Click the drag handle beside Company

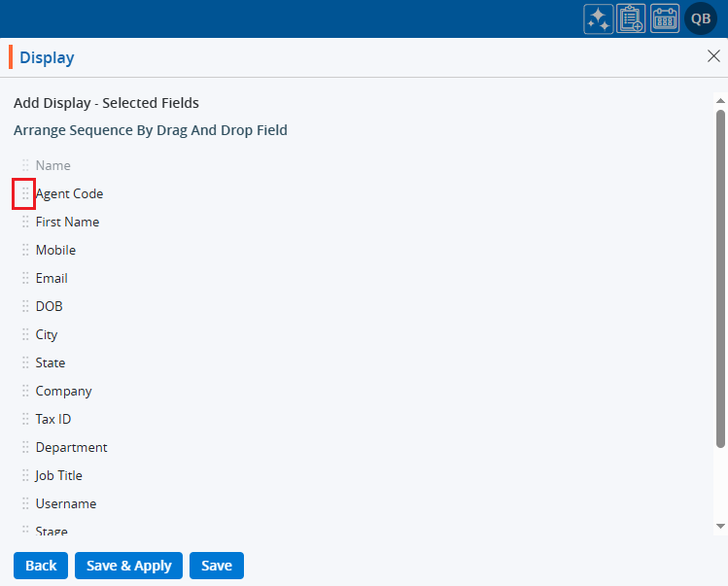pos(25,392)
